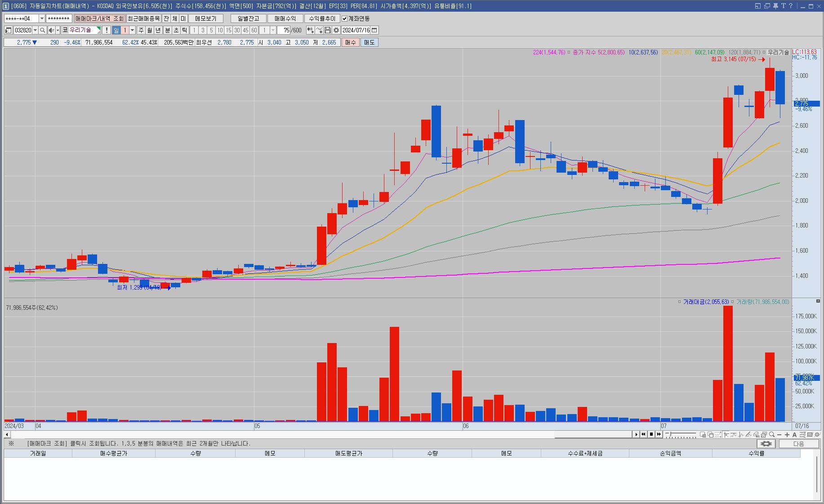Click the 'T' font icon in title bar
Viewport: 824px width, 504px height.
(x=783, y=6)
